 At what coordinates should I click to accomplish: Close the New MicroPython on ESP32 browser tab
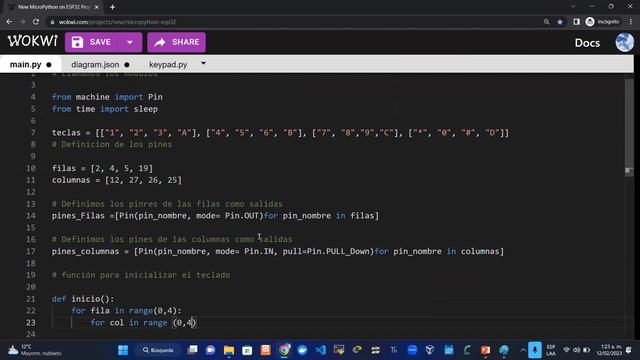coord(97,7)
